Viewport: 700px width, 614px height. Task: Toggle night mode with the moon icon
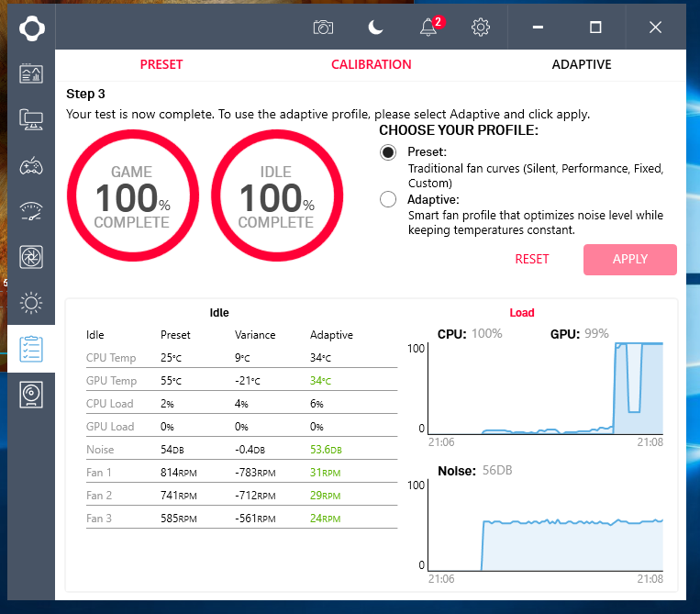[x=375, y=28]
